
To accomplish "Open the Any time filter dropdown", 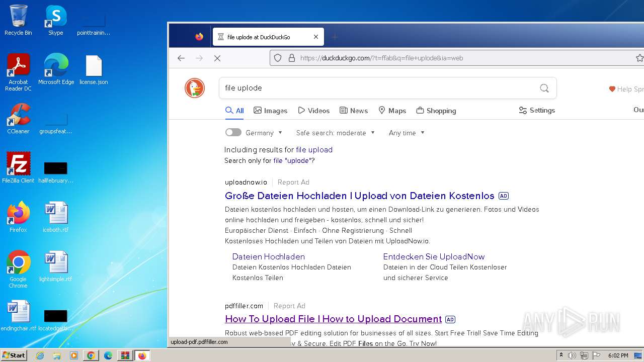I will tap(407, 133).
